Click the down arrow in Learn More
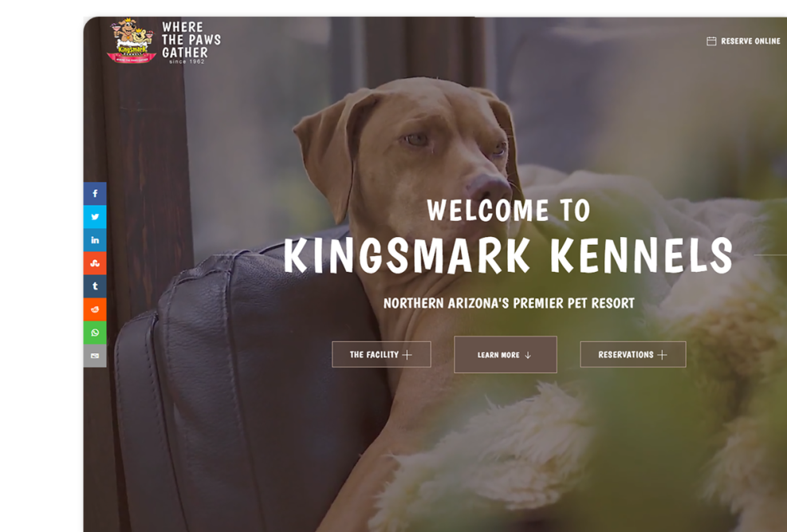The height and width of the screenshot is (532, 787). point(528,356)
